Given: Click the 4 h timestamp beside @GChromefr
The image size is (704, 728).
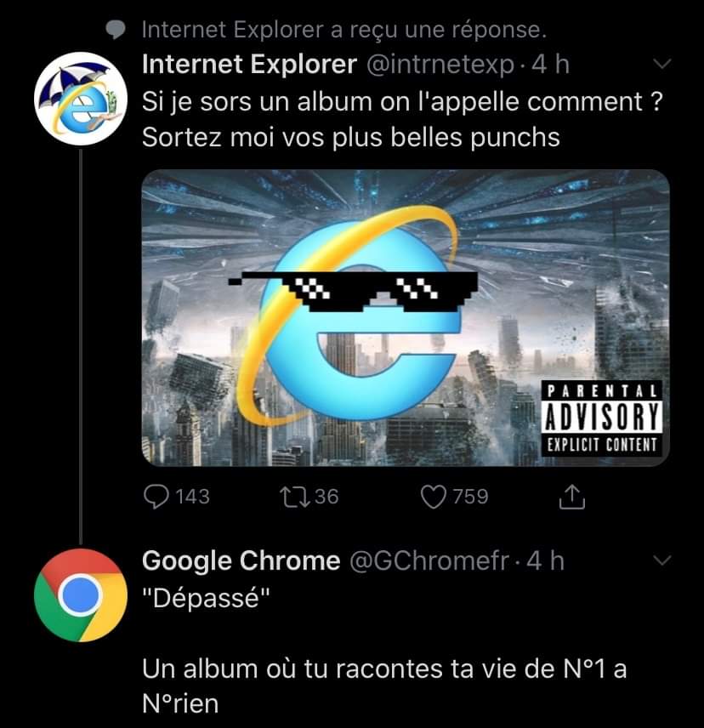Looking at the screenshot, I should [545, 560].
